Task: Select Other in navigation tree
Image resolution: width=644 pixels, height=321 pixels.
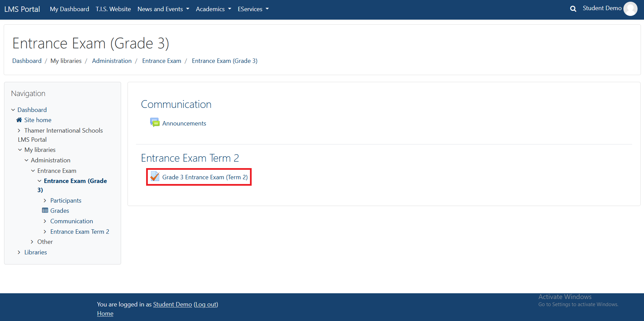Action: tap(45, 242)
